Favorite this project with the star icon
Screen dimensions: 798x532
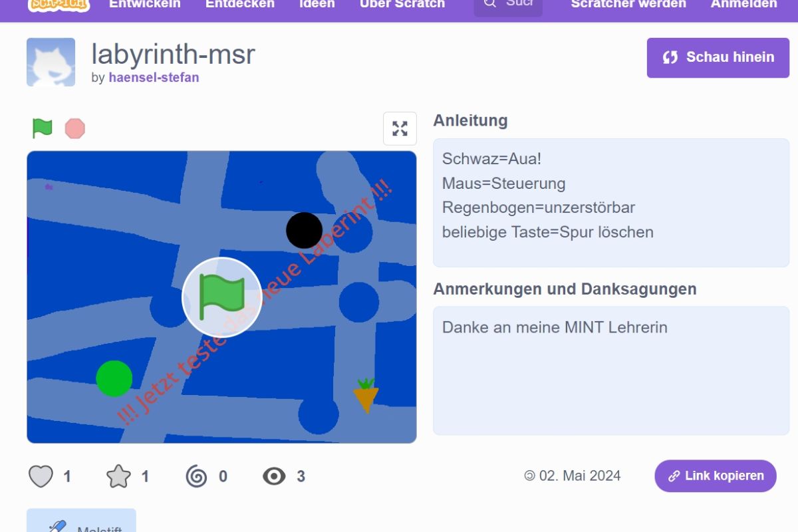pos(118,476)
